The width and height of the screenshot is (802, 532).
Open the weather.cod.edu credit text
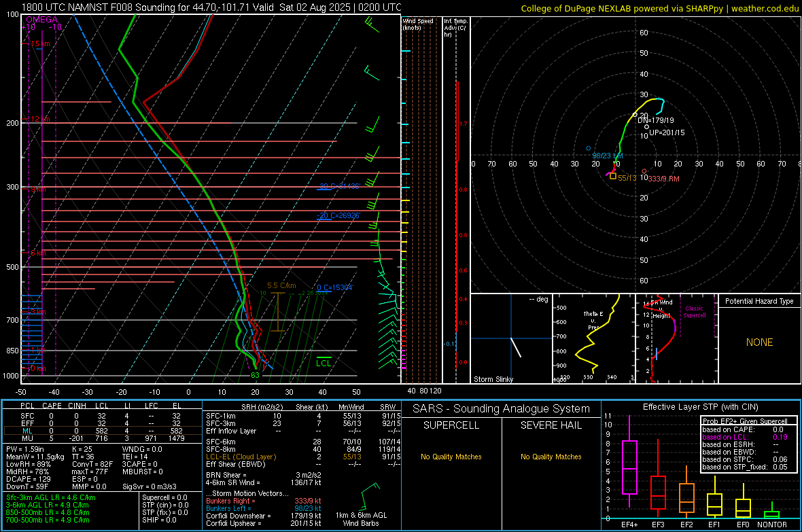765,8
